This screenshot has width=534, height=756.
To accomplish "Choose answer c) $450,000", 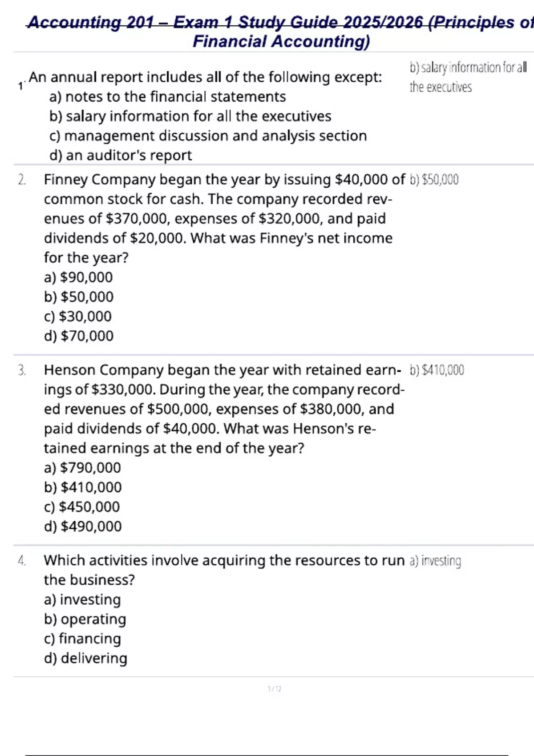I will pos(82,507).
